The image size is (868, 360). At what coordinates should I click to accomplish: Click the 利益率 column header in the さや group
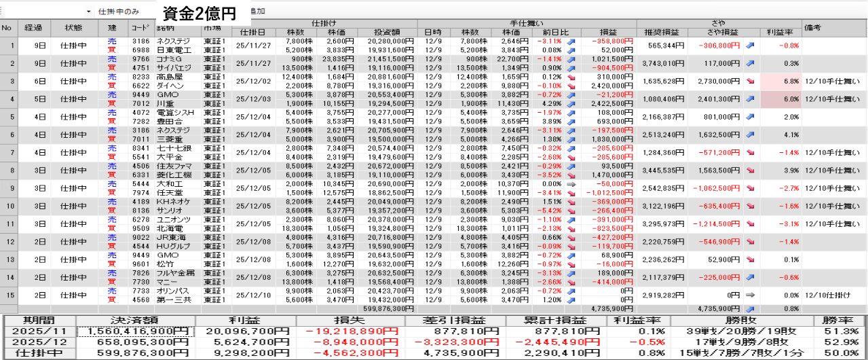point(780,32)
